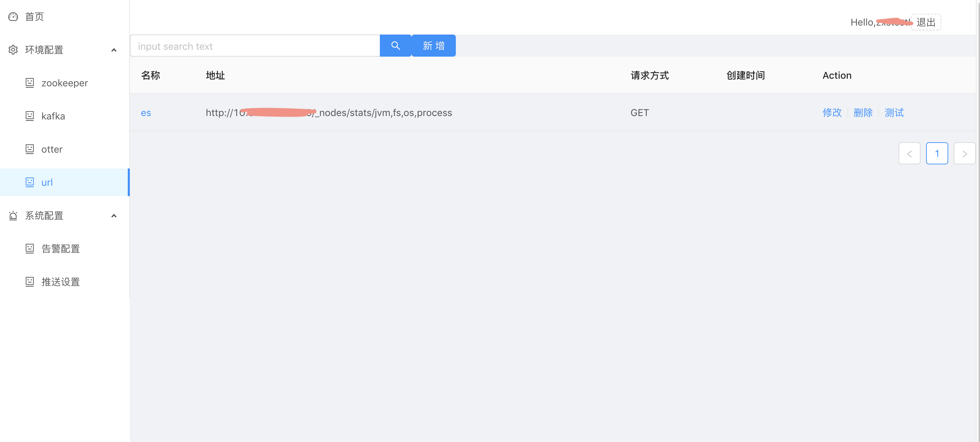Click the magnifier search button

click(395, 46)
